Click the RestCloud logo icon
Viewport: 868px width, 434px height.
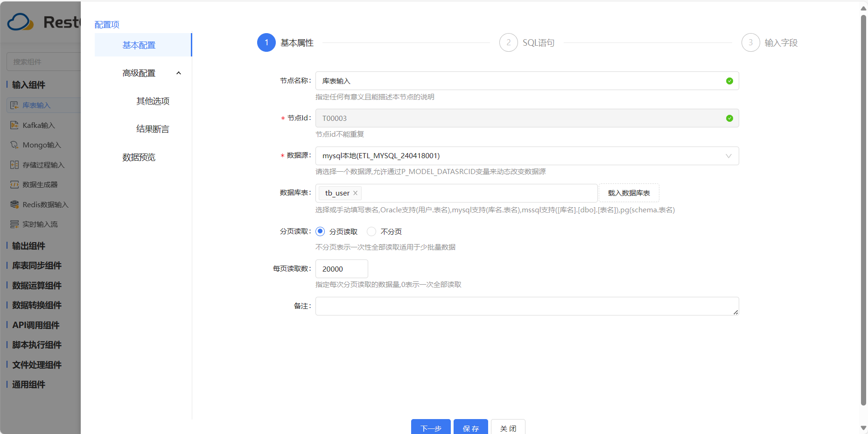click(21, 22)
